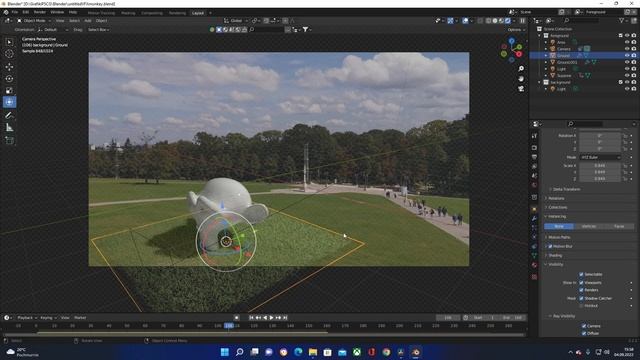Click the timeline play button
The image size is (640, 360).
coord(271,318)
